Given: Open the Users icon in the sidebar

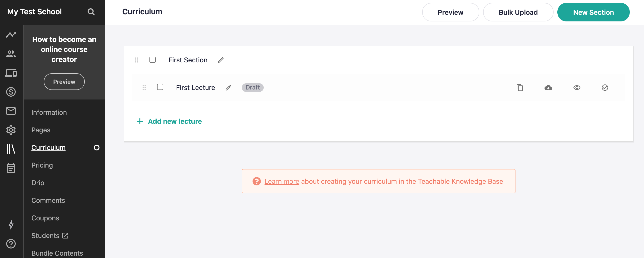Looking at the screenshot, I should click(11, 54).
